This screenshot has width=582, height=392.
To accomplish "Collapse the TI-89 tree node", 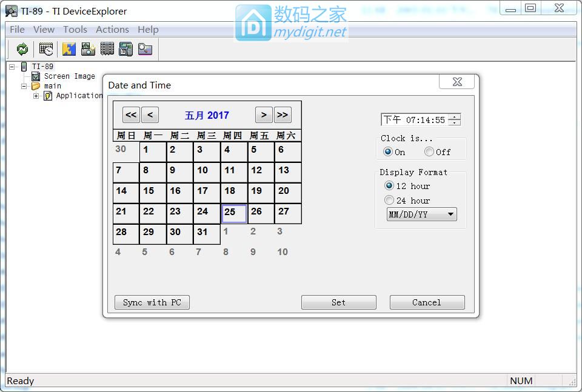I will pyautogui.click(x=12, y=67).
